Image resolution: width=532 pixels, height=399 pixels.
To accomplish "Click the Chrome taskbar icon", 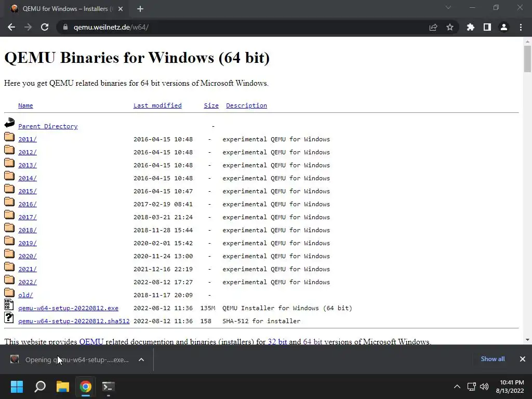I will tap(86, 387).
